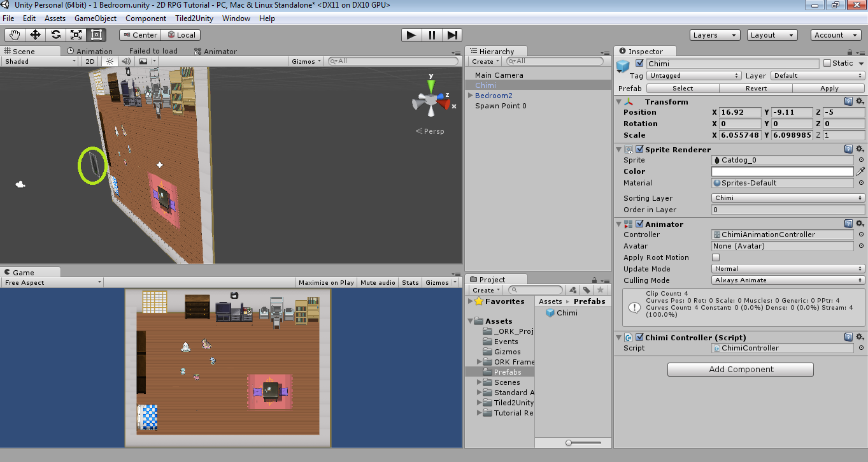Open the Shaded draw mode dropdown
Image resolution: width=868 pixels, height=462 pixels.
pos(39,61)
